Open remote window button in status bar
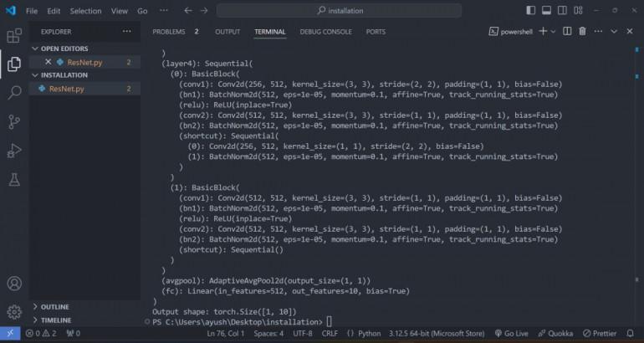This screenshot has height=343, width=644. [x=10, y=333]
